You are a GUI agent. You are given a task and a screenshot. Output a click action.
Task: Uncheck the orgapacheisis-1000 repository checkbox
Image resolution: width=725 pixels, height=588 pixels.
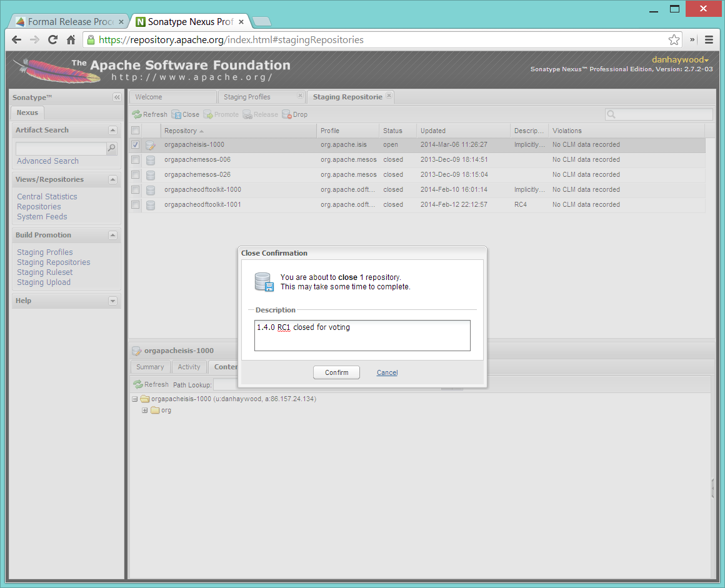135,145
